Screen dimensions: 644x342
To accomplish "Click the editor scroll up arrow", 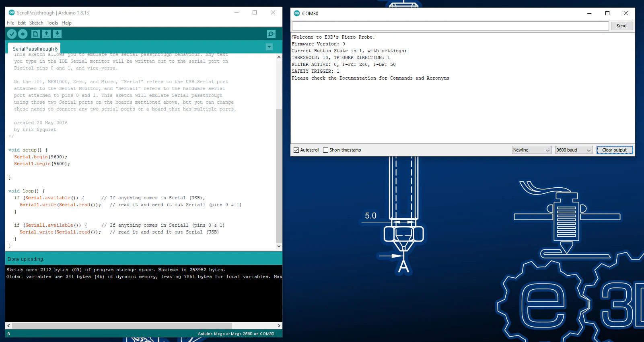I will coord(279,57).
